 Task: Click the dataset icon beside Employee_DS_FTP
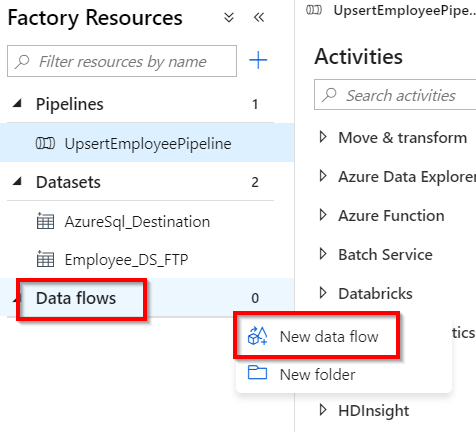click(x=45, y=259)
